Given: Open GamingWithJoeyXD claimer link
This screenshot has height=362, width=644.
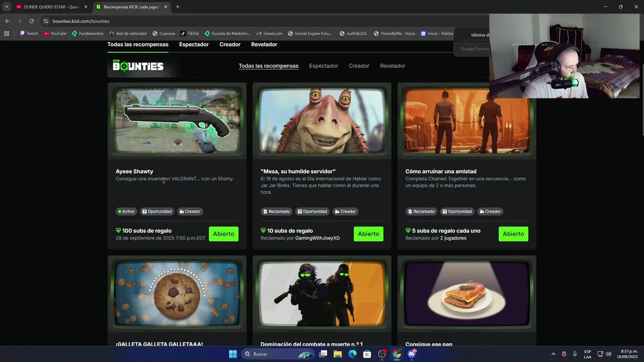Looking at the screenshot, I should (x=317, y=238).
